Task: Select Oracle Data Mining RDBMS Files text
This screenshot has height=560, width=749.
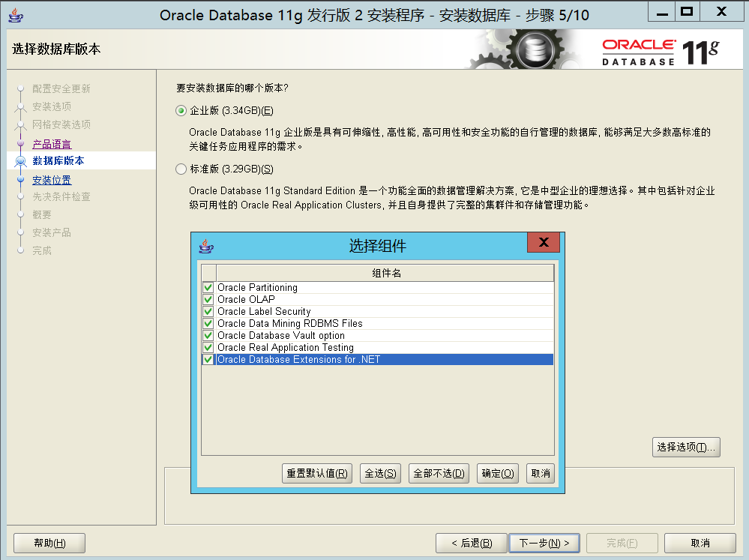Action: (x=290, y=324)
